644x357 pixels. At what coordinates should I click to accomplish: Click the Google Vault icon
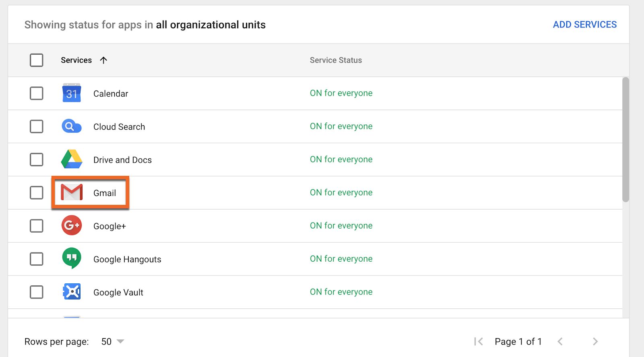72,292
